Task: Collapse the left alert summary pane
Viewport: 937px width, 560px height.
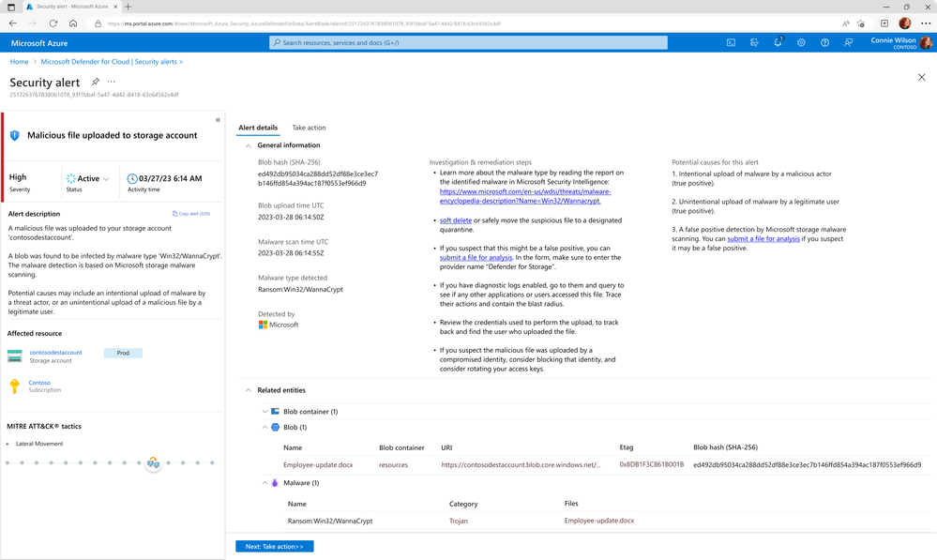Action: tap(219, 120)
